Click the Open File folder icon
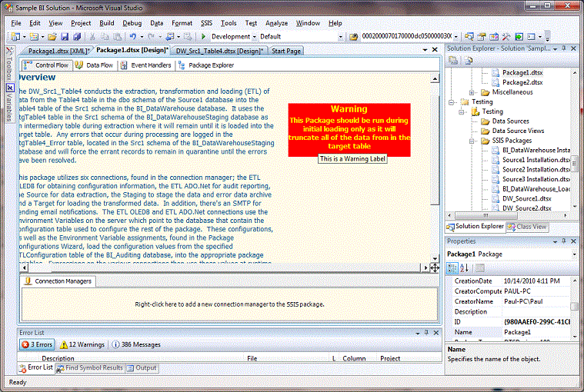The image size is (584, 392). coord(52,36)
